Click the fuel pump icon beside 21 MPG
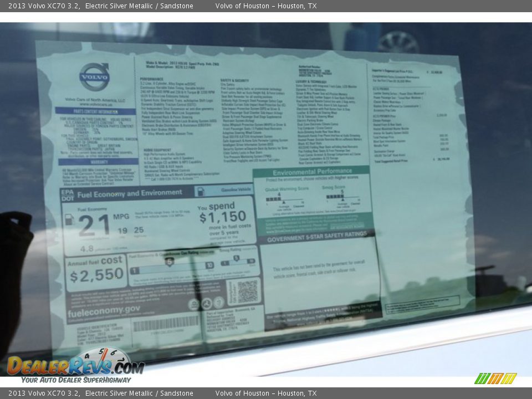532x399 pixels. click(x=70, y=219)
